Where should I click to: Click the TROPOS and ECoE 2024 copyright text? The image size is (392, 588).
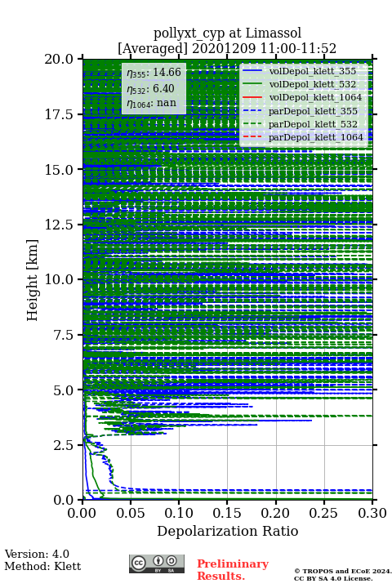(x=343, y=571)
